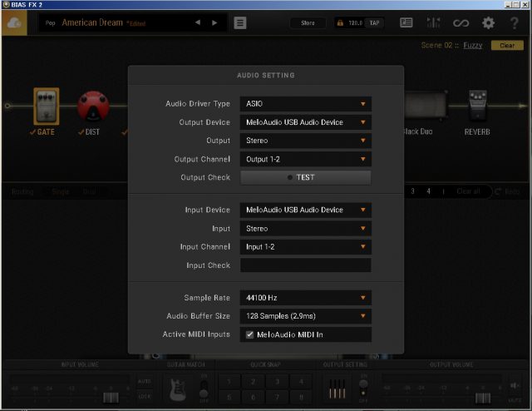Screen dimensions: 532x411
Task: Select Quick Snap slot 4
Action: 301,382
